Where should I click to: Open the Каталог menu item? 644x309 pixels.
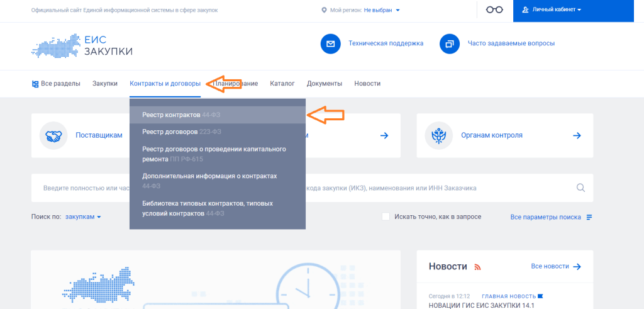point(282,84)
